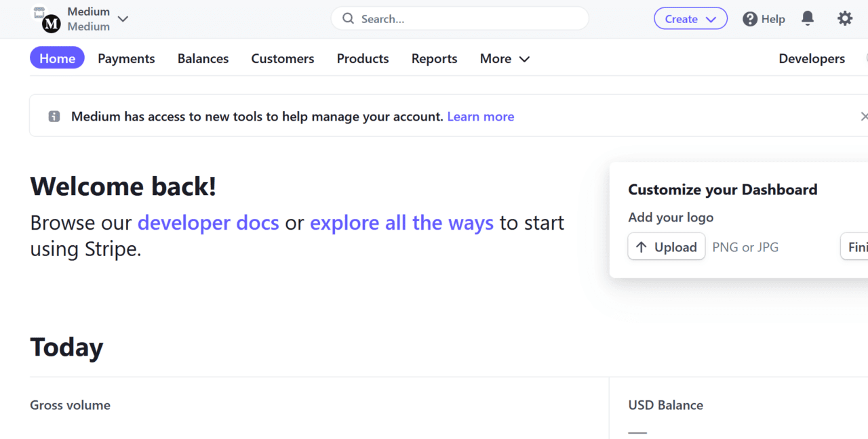The image size is (868, 439).
Task: Open the notifications bell
Action: pyautogui.click(x=808, y=18)
